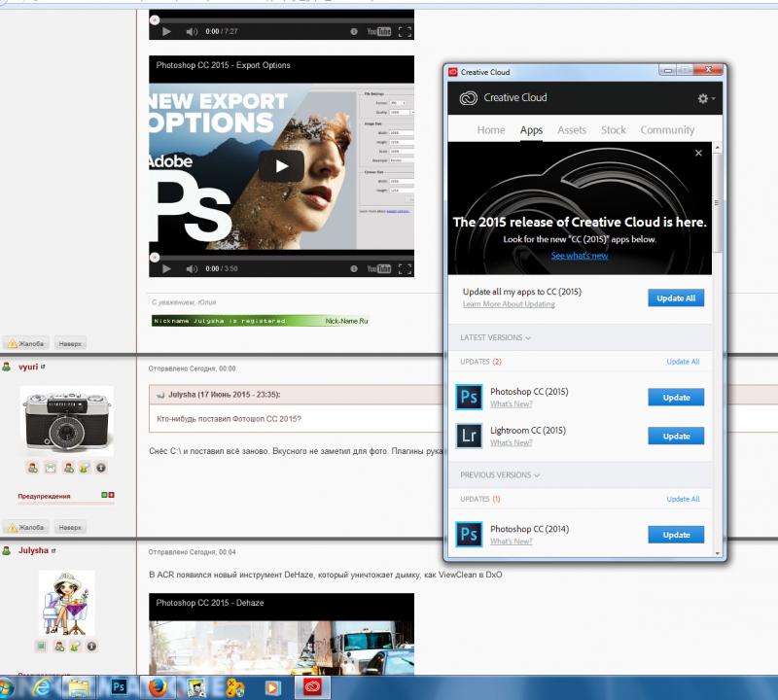Open Firefox from the taskbar
The width and height of the screenshot is (778, 700).
pyautogui.click(x=158, y=687)
